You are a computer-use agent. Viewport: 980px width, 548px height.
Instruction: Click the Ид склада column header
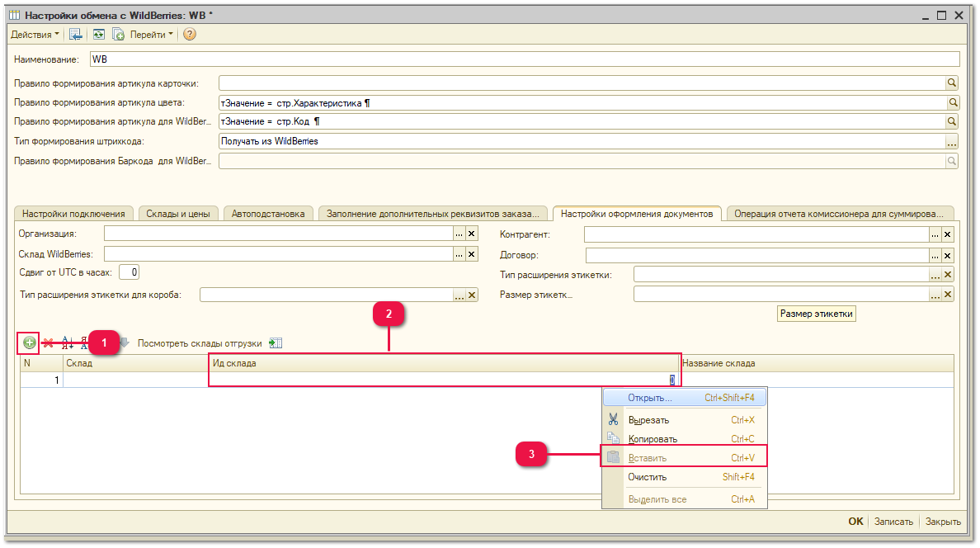click(x=445, y=363)
